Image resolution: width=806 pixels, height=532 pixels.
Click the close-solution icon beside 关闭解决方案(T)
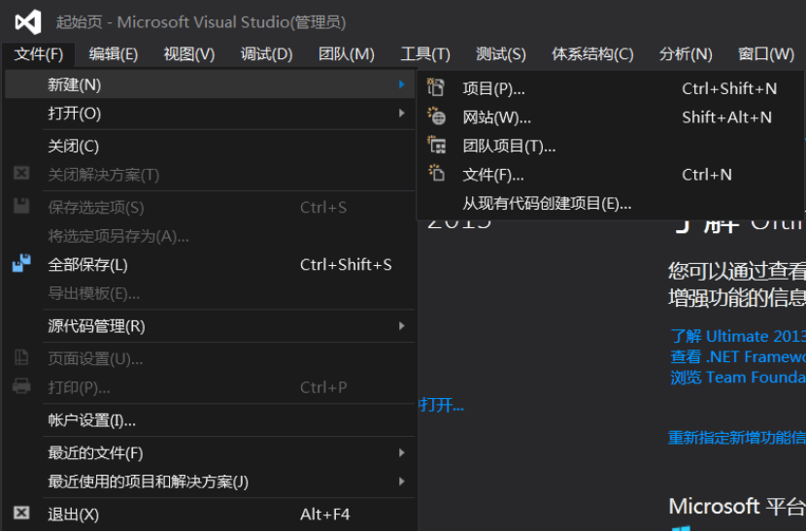point(21,173)
